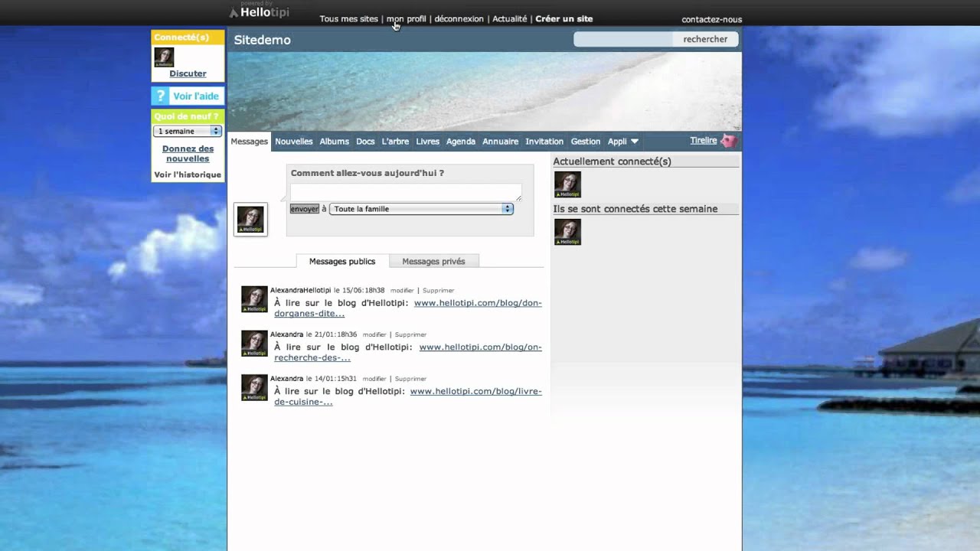Viewport: 980px width, 551px height.
Task: Click 'Tous mes sites' in top bar
Action: click(x=349, y=19)
